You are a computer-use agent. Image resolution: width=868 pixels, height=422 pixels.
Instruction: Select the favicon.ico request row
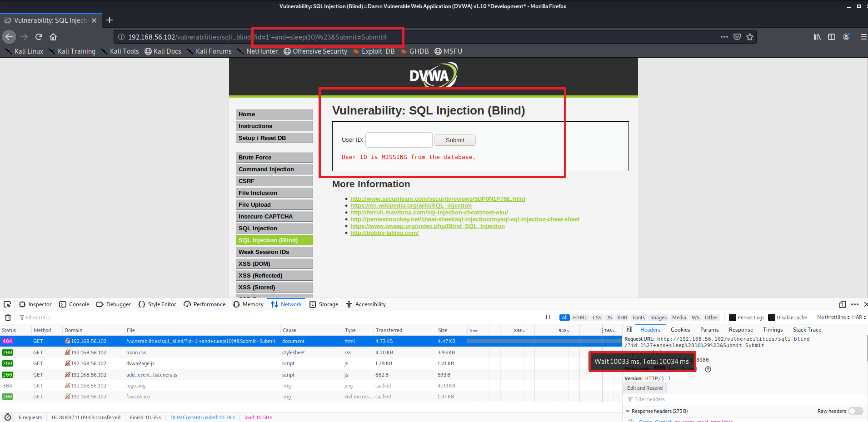311,397
